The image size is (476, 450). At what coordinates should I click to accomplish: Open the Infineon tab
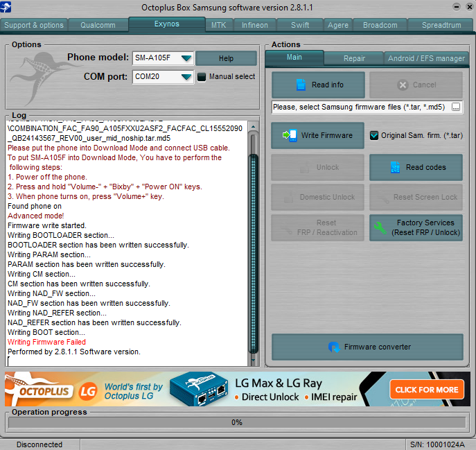coord(255,25)
